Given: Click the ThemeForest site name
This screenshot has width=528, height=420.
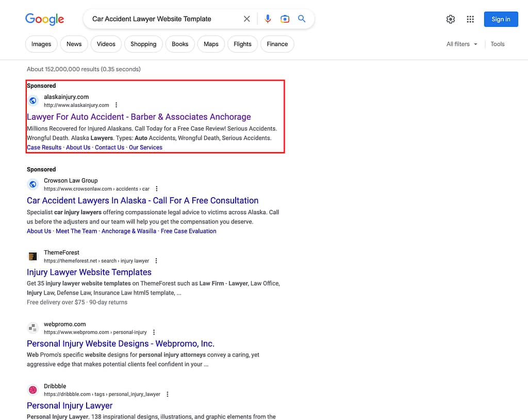Looking at the screenshot, I should coord(62,252).
